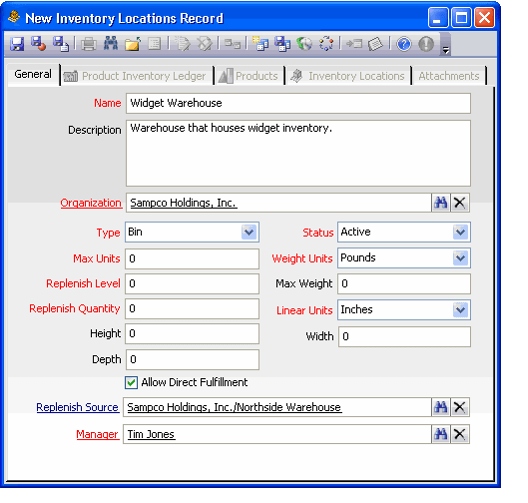Click the Organization label link
The width and height of the screenshot is (528, 503).
coord(91,203)
